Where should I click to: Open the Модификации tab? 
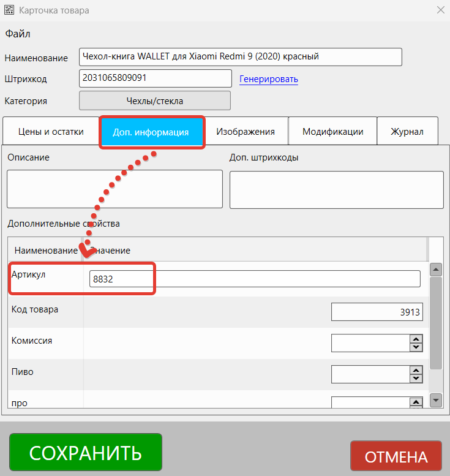coord(332,132)
